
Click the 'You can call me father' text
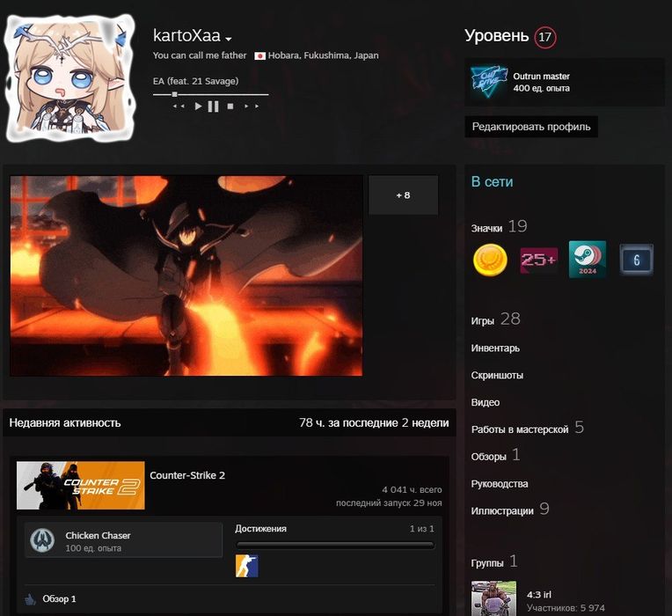(x=200, y=55)
